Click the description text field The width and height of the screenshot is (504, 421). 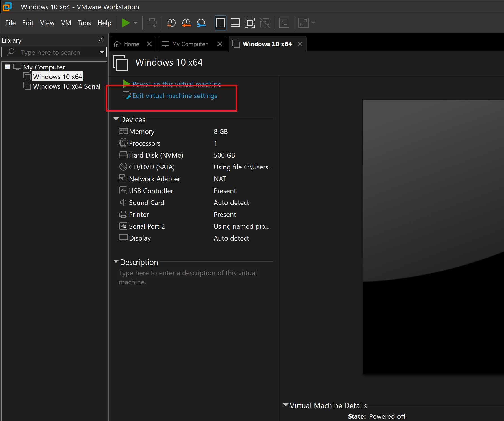(x=188, y=277)
